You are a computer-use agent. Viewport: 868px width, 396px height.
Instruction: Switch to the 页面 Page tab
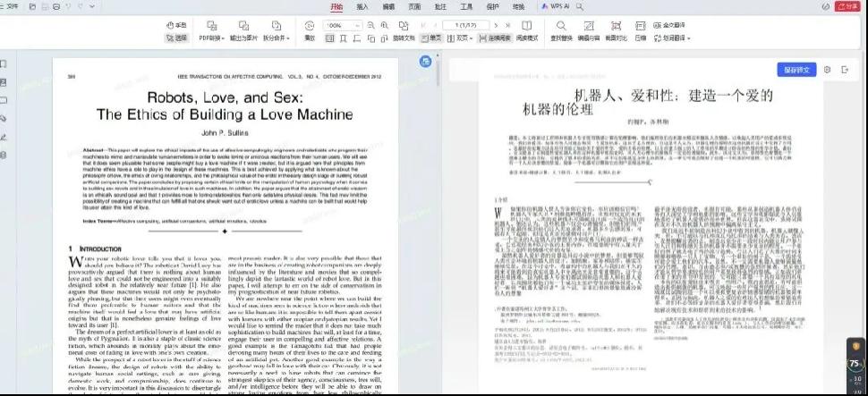[x=414, y=6]
